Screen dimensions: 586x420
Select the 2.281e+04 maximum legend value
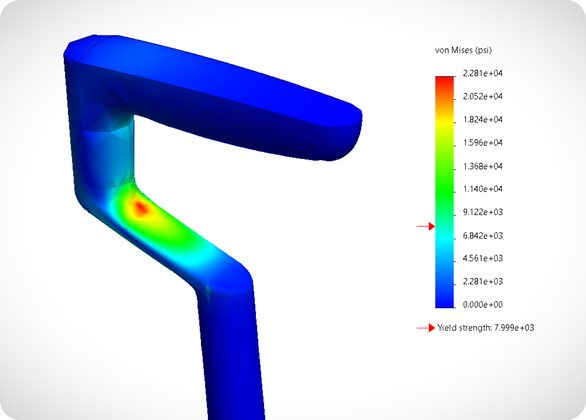pyautogui.click(x=482, y=73)
